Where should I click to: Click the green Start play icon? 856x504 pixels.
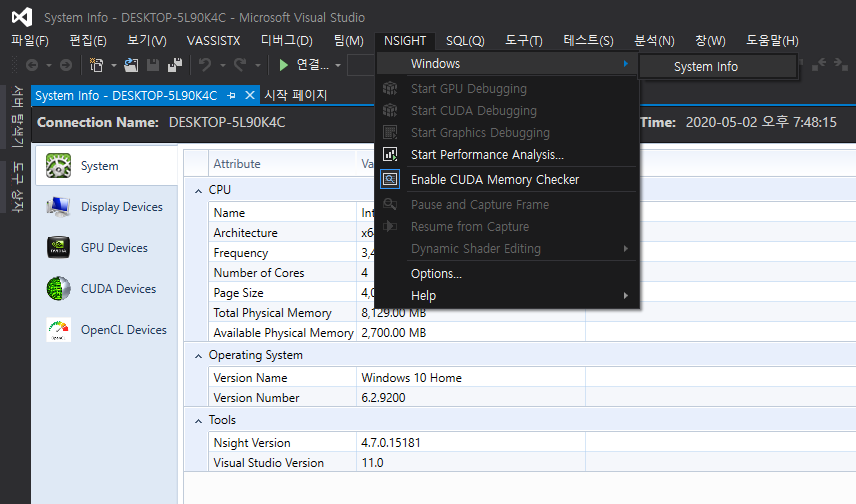click(283, 66)
